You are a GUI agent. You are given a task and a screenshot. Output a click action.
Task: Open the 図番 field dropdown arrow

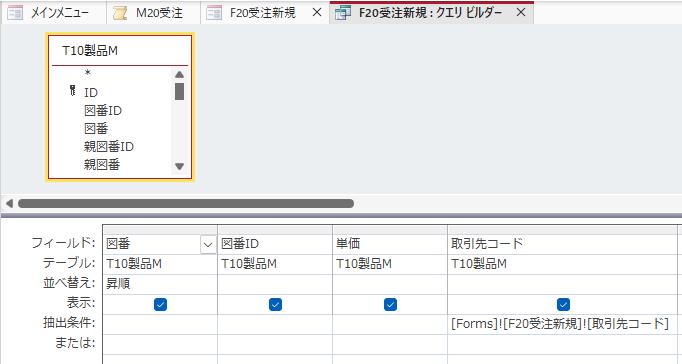208,244
